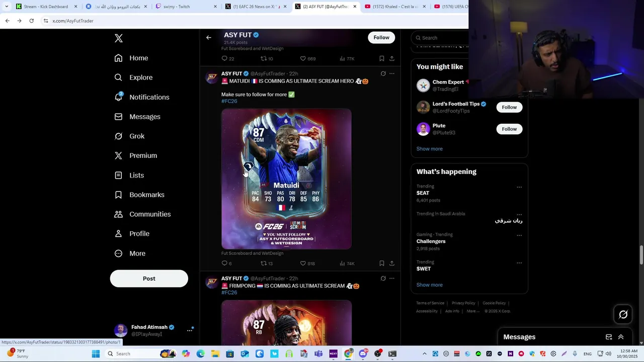
Task: Open the Frimpong card image
Action: pyautogui.click(x=286, y=323)
